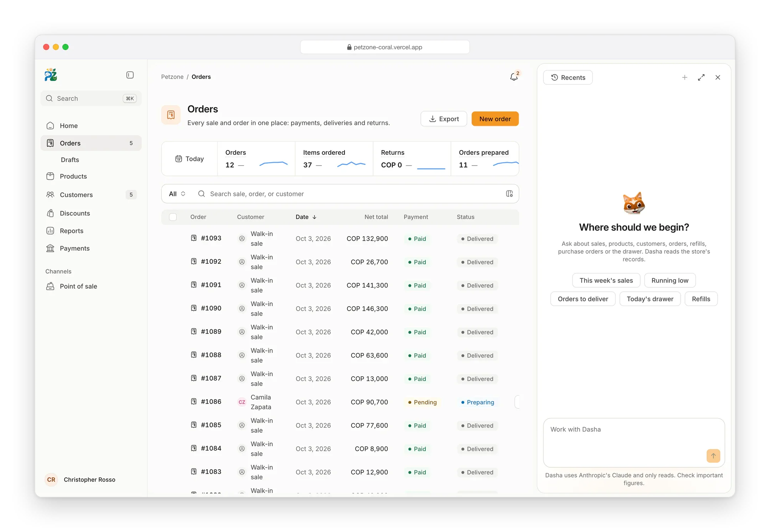
Task: Collapse the sidebar with the panel icon
Action: (130, 75)
